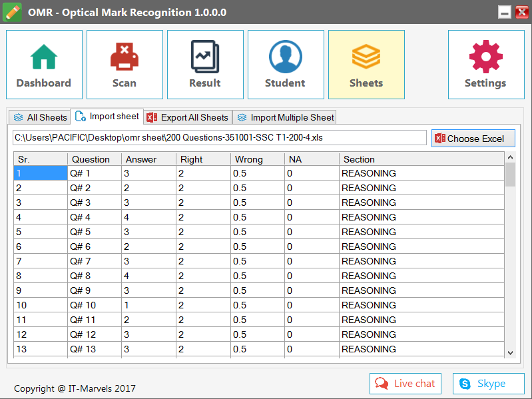This screenshot has height=399, width=532.
Task: Click the Wrong column header
Action: pos(258,159)
